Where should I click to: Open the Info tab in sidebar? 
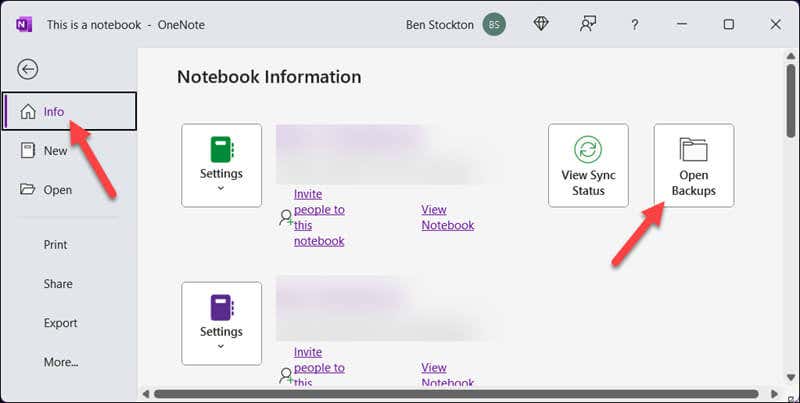click(69, 111)
